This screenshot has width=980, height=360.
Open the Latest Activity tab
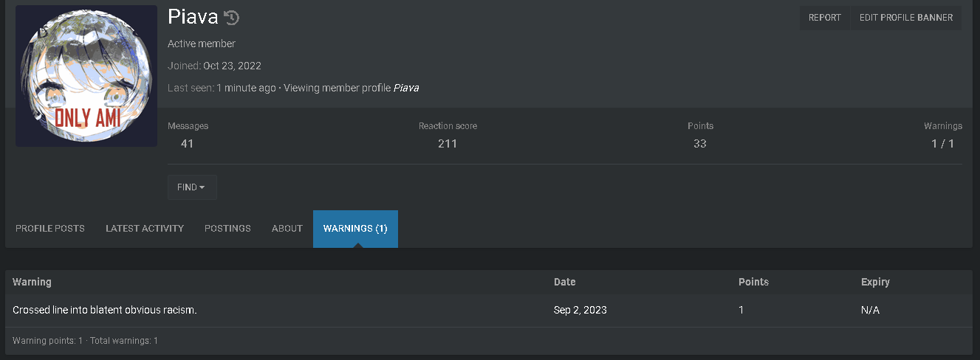click(x=145, y=229)
